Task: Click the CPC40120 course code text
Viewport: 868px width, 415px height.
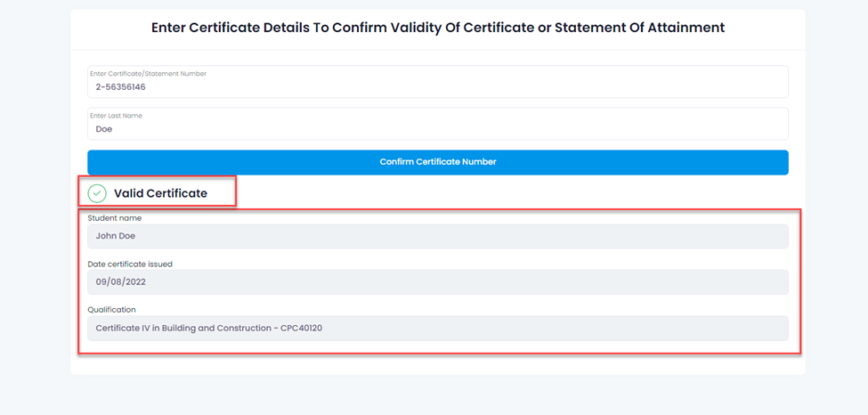Action: pos(302,328)
